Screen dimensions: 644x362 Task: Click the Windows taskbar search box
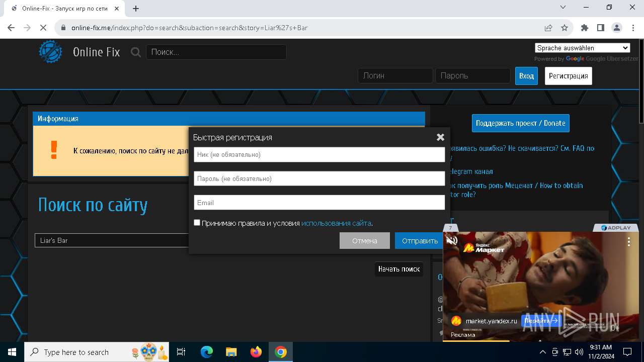click(98, 352)
